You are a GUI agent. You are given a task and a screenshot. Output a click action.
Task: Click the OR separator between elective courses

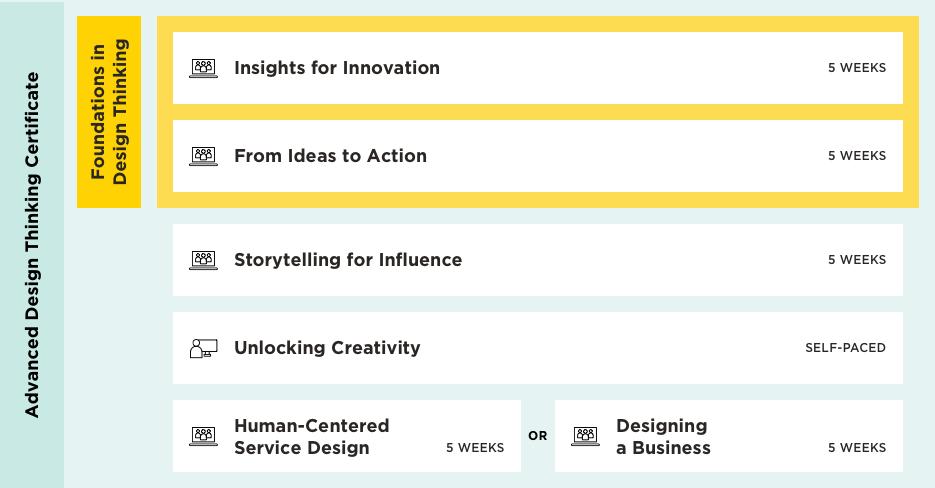[538, 436]
